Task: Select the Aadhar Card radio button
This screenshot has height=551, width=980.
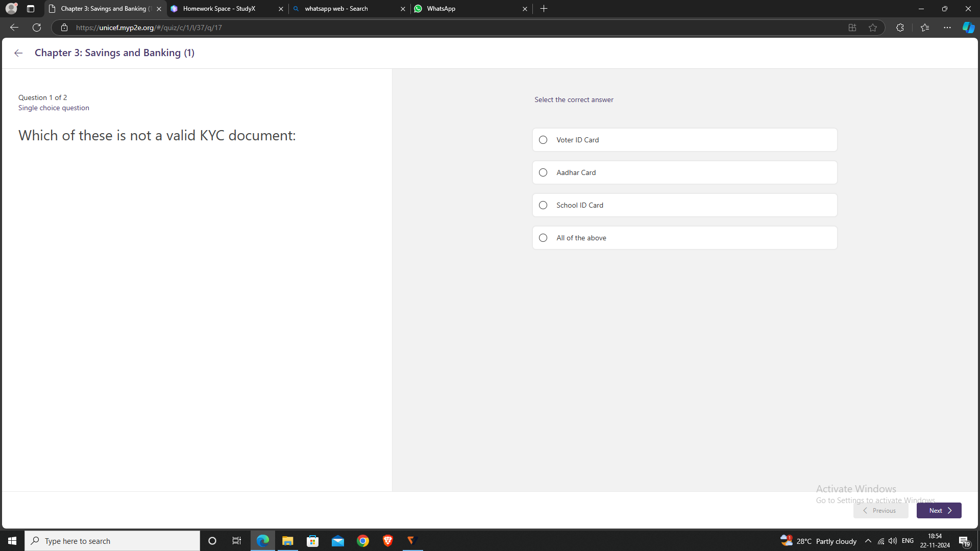Action: click(543, 172)
